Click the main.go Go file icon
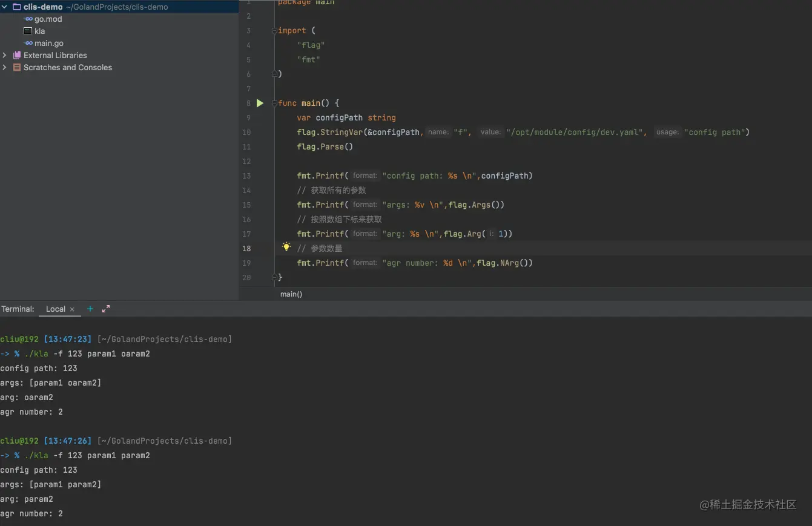Viewport: 812px width, 526px height. pos(28,43)
